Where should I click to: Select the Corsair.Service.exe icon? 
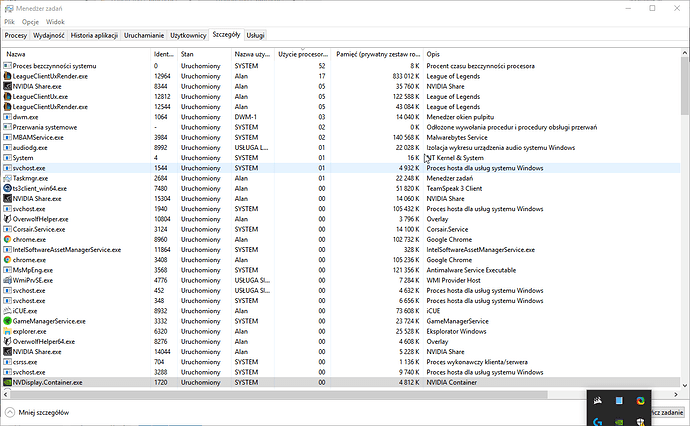click(8, 229)
